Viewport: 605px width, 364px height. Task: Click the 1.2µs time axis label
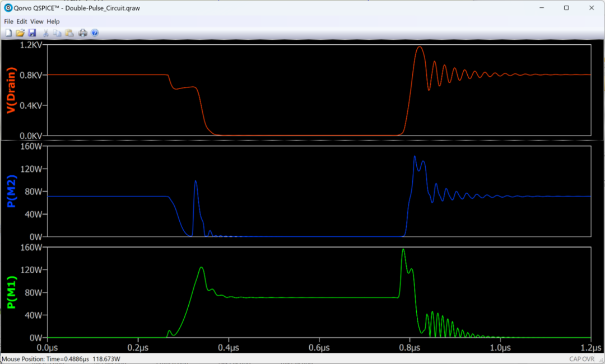591,347
